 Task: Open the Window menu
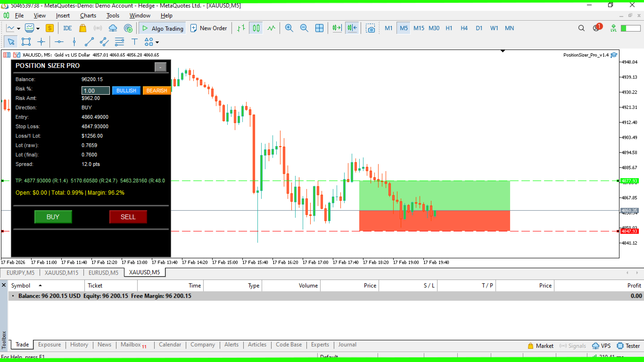tap(140, 16)
